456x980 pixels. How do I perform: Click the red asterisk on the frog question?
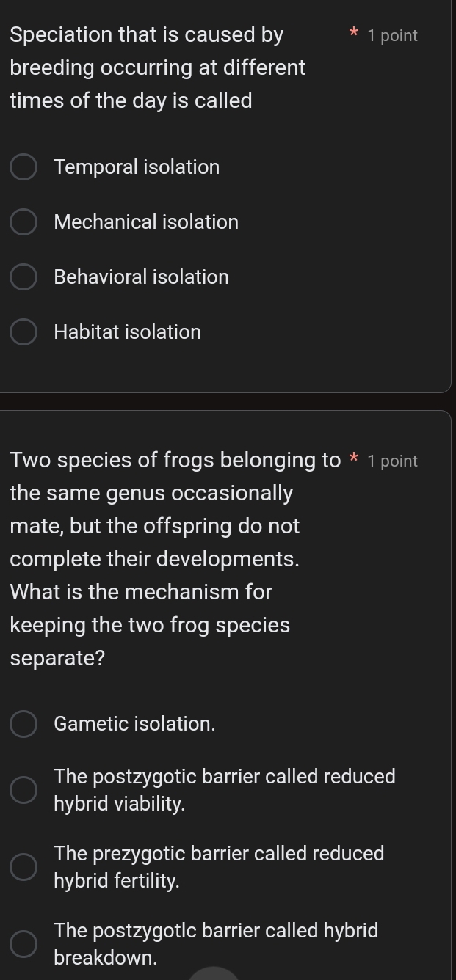click(353, 459)
